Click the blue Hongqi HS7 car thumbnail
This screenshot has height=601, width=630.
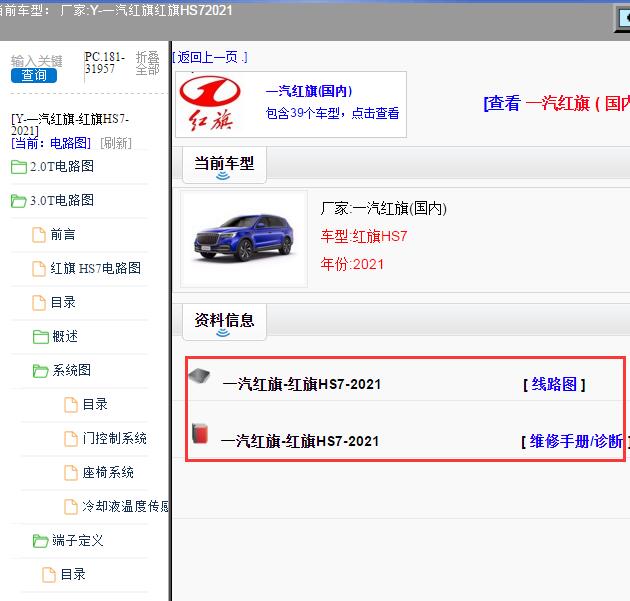244,239
